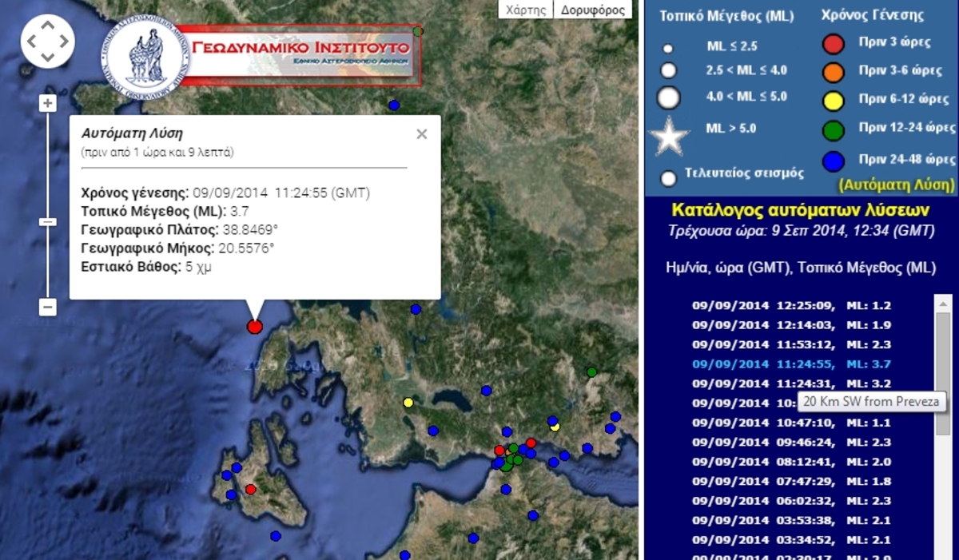
Task: Switch to Δορυφόρος satellite view
Action: 592,10
